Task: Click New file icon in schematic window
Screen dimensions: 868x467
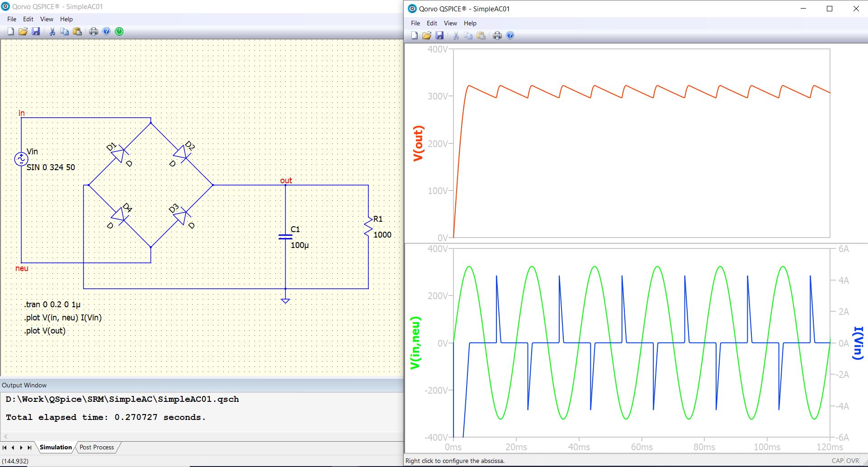Action: pyautogui.click(x=11, y=31)
